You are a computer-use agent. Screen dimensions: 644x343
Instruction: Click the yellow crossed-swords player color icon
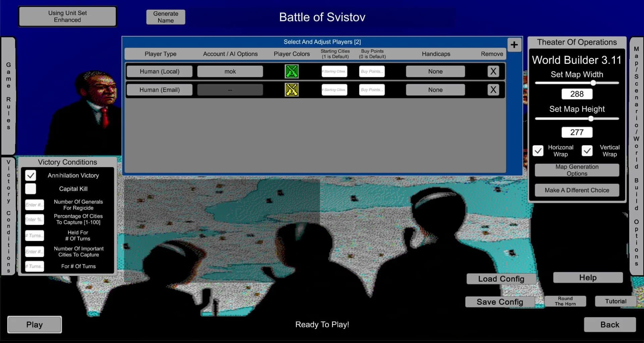pyautogui.click(x=291, y=90)
